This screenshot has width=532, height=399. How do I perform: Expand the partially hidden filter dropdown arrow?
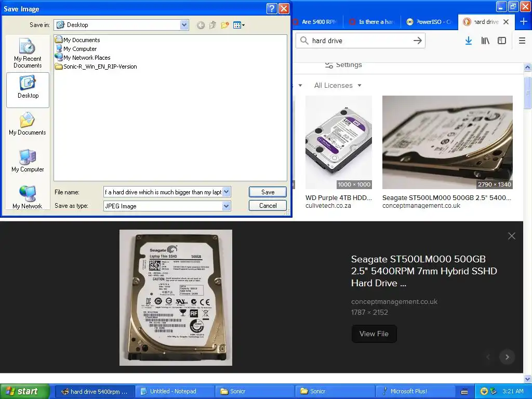(300, 86)
